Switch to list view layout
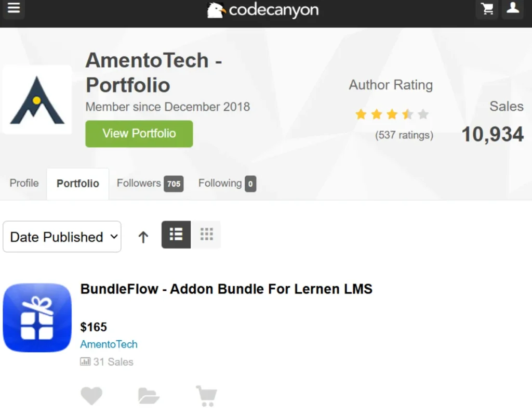This screenshot has width=532, height=413. pos(176,235)
